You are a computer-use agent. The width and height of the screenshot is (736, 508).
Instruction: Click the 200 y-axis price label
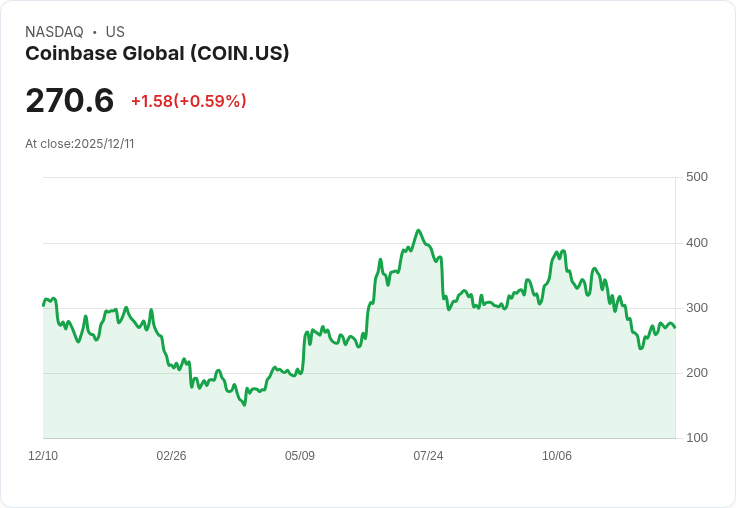(x=697, y=373)
